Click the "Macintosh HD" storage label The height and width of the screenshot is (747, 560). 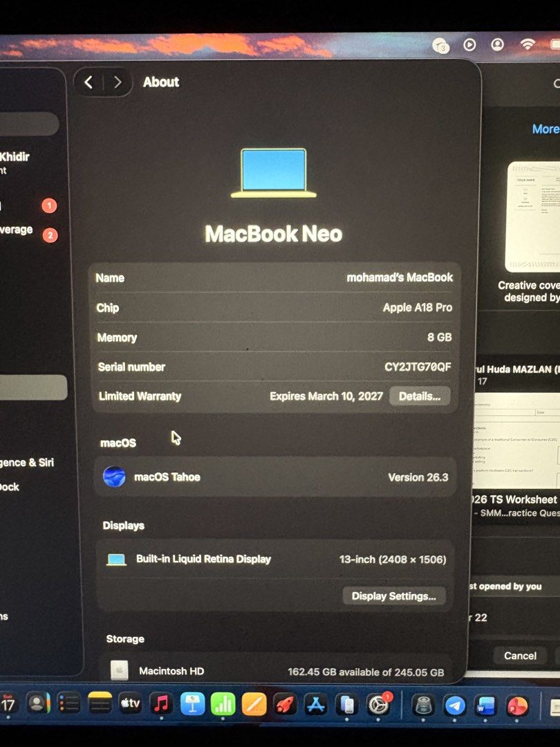coord(171,671)
